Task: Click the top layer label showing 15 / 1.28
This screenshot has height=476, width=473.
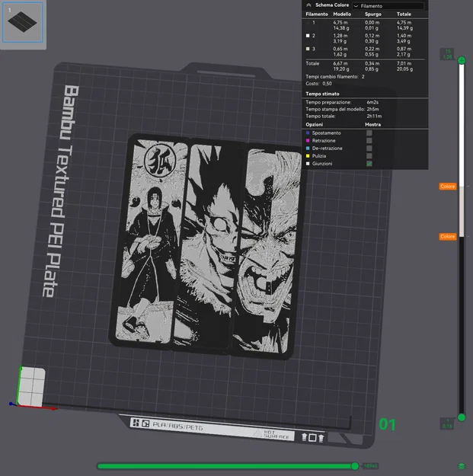Action: [448, 54]
